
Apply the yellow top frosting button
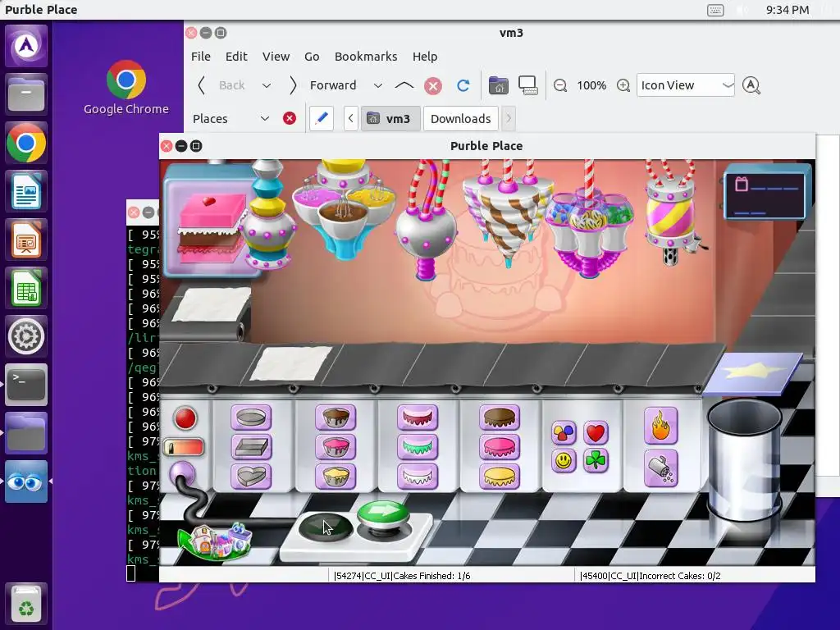(x=500, y=477)
